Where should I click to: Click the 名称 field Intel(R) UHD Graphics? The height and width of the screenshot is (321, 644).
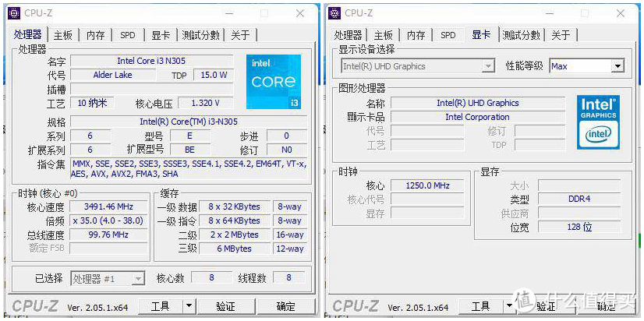[478, 103]
